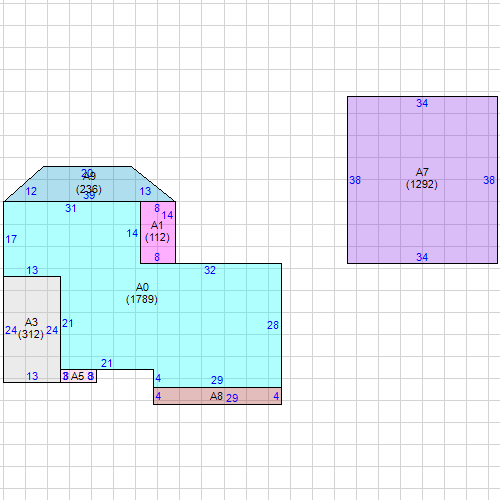The width and height of the screenshot is (500, 500).
Task: Select dimension 34 on A7's bottom edge
Action: pyautogui.click(x=422, y=257)
